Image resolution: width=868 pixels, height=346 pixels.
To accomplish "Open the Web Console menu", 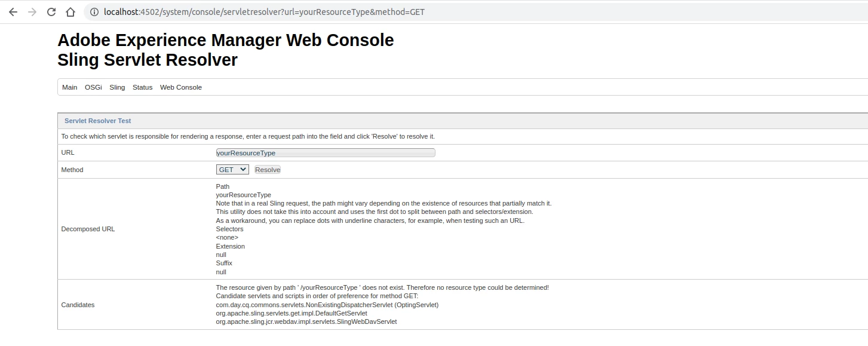I will click(181, 87).
